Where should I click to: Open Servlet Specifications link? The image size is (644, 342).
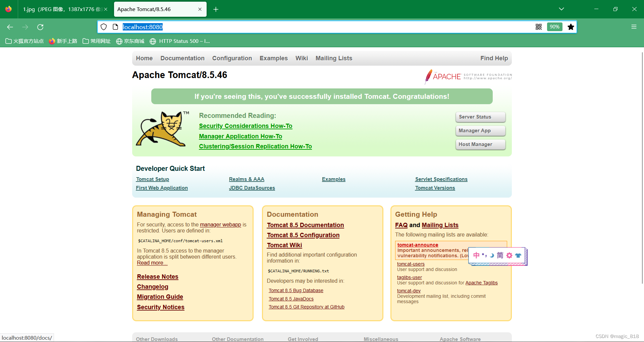click(x=441, y=179)
